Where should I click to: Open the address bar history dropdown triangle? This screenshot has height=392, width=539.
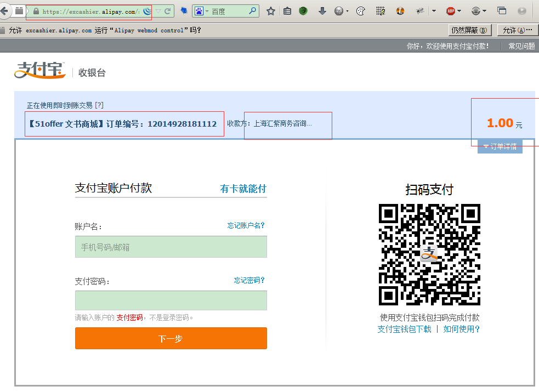158,12
